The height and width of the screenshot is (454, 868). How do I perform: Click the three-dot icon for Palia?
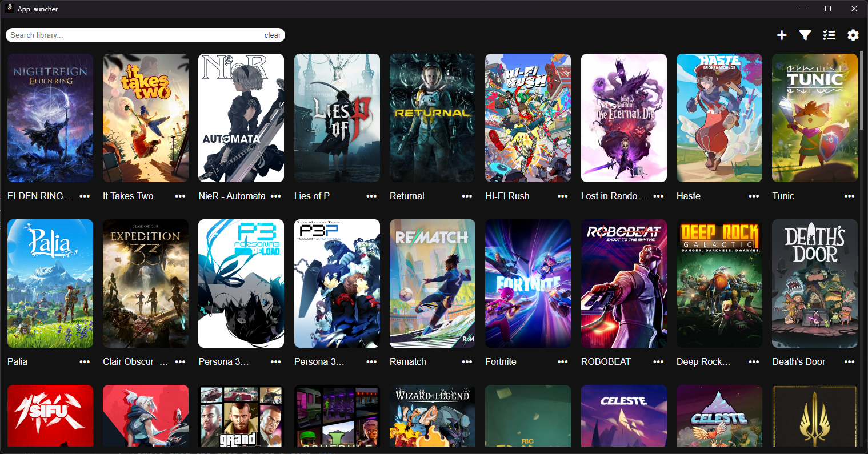(x=85, y=361)
